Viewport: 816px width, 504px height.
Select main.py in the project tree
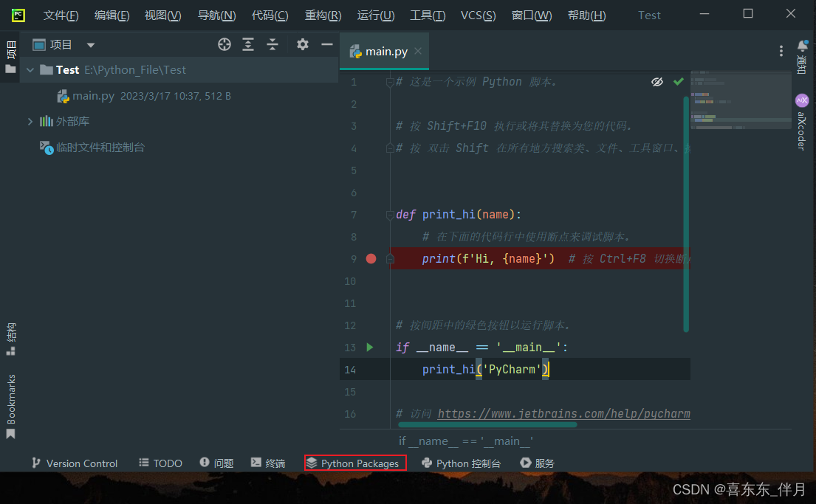[x=95, y=95]
